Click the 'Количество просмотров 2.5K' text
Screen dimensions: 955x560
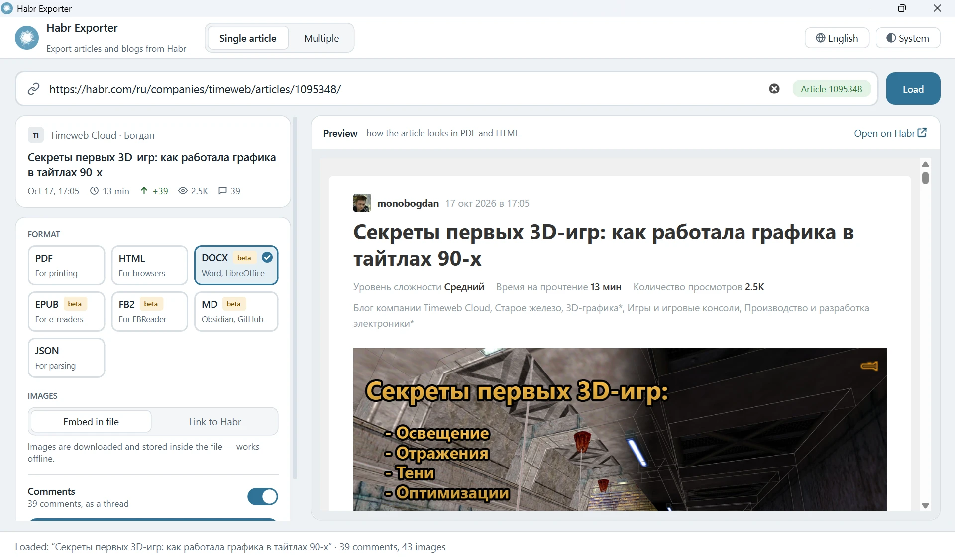[699, 287]
